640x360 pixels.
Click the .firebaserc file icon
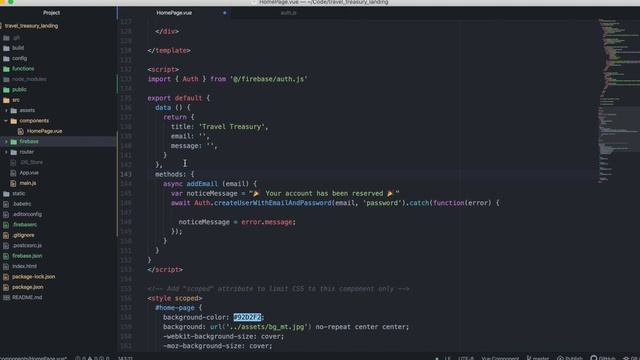[6, 224]
